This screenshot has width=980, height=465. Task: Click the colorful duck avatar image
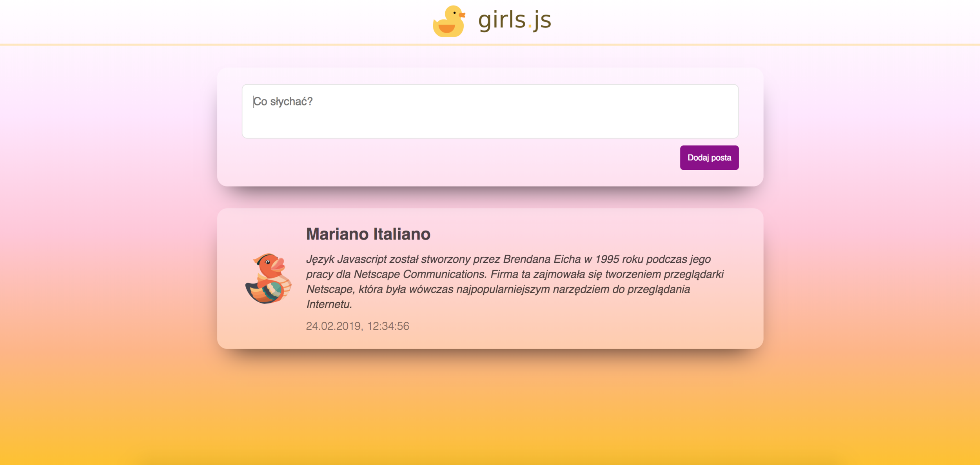click(x=269, y=278)
